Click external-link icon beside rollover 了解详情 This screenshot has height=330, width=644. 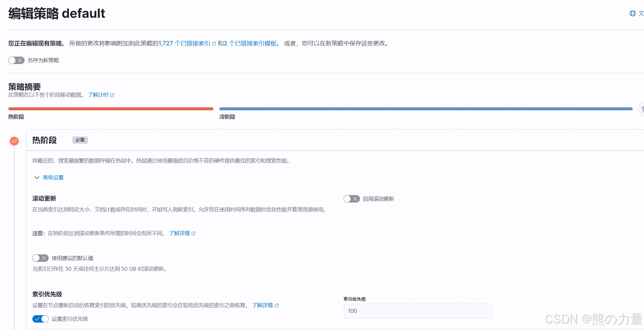(193, 234)
